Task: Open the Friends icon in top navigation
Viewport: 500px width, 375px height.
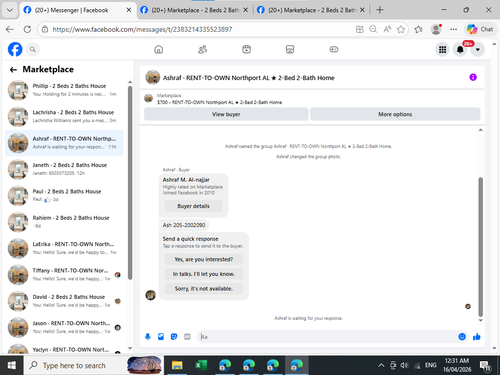Action: [203, 49]
